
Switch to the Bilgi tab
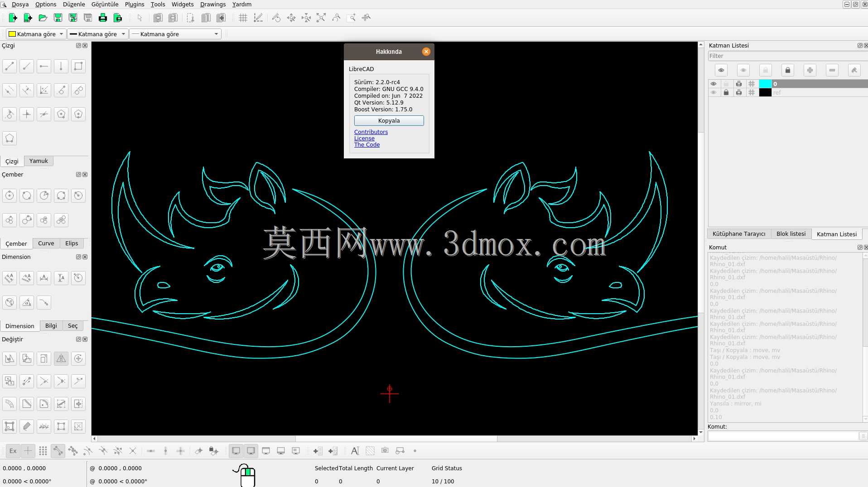point(51,325)
